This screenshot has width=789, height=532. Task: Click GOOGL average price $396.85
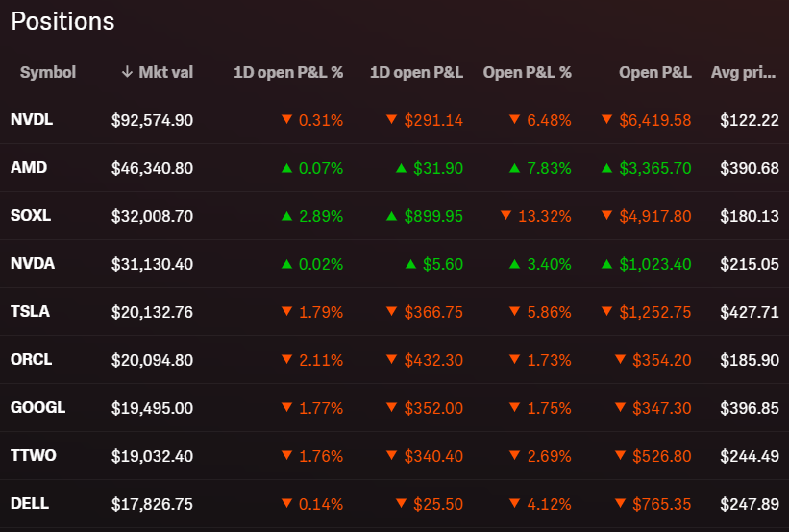click(750, 408)
